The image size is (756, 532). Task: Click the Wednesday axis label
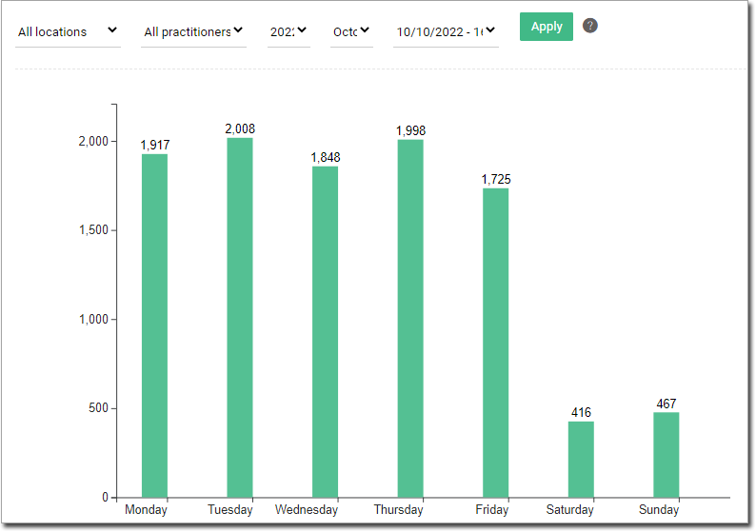(307, 510)
